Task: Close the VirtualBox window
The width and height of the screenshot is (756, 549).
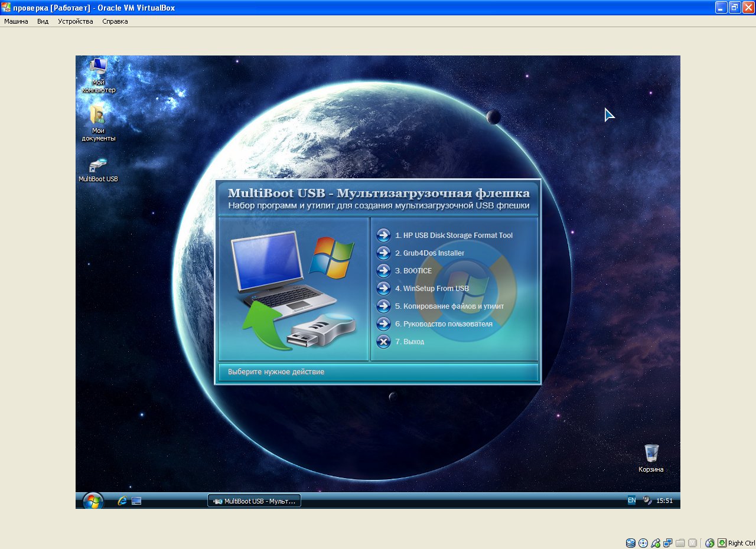Action: pos(748,7)
